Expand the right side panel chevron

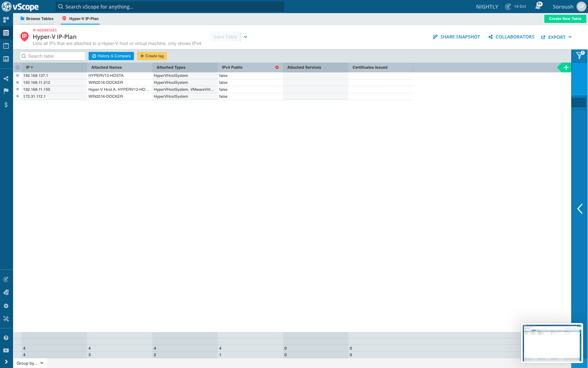tap(580, 209)
